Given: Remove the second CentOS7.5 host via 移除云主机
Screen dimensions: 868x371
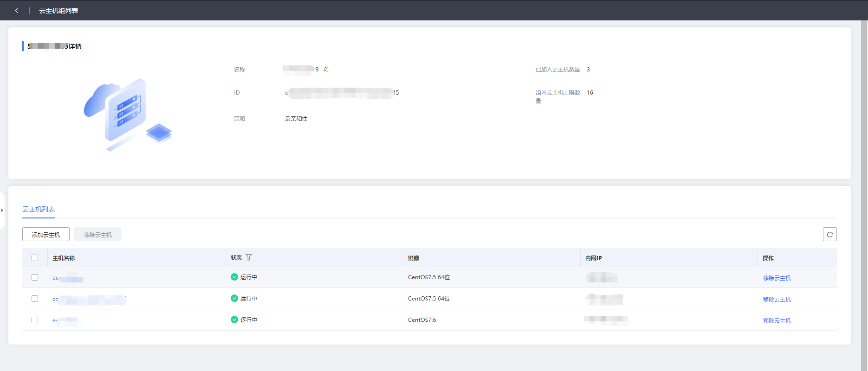Looking at the screenshot, I should tap(777, 299).
